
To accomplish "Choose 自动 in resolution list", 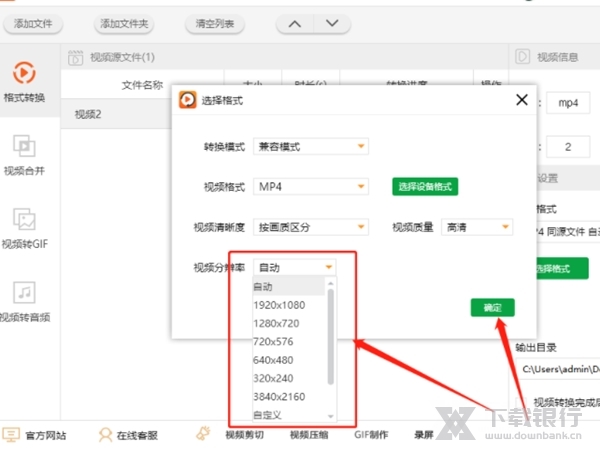I will point(289,286).
